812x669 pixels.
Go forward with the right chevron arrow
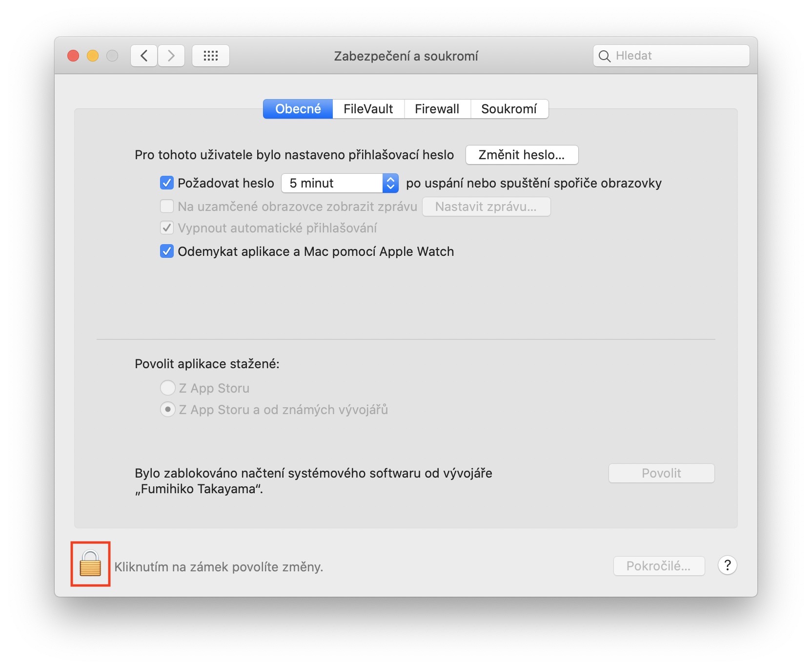[171, 56]
